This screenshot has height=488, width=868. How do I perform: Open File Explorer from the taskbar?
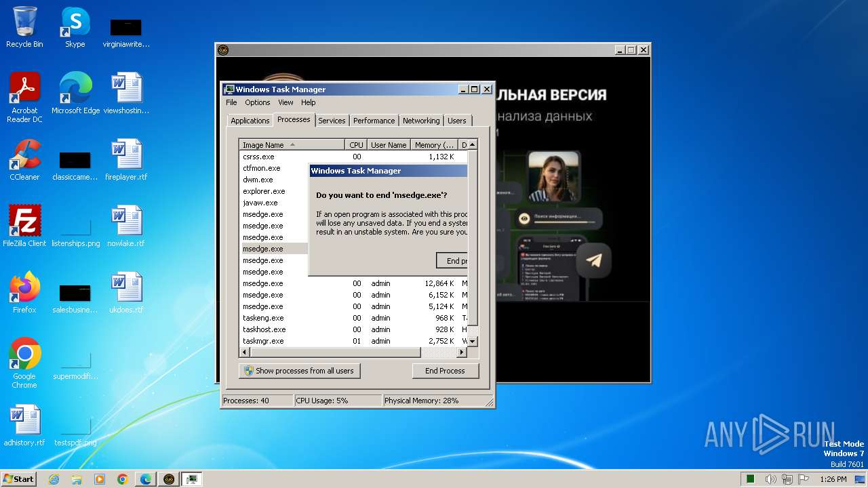click(x=77, y=479)
